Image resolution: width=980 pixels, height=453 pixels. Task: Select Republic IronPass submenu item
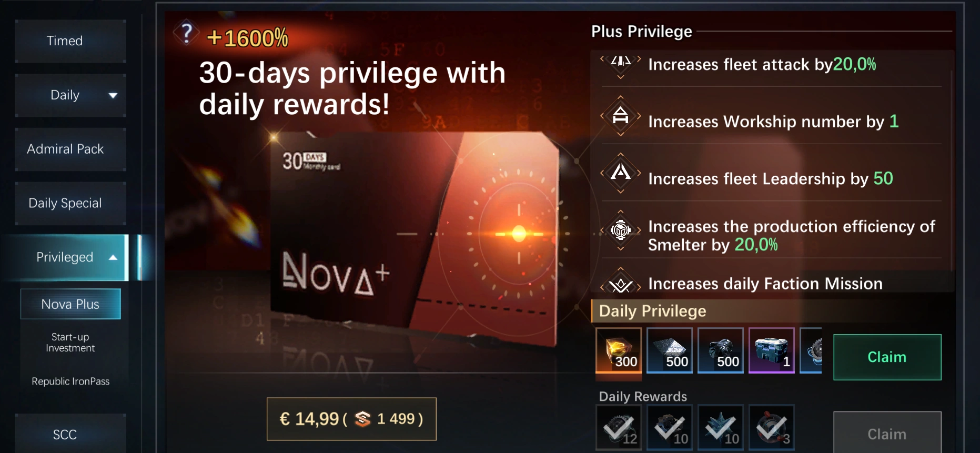(x=70, y=381)
